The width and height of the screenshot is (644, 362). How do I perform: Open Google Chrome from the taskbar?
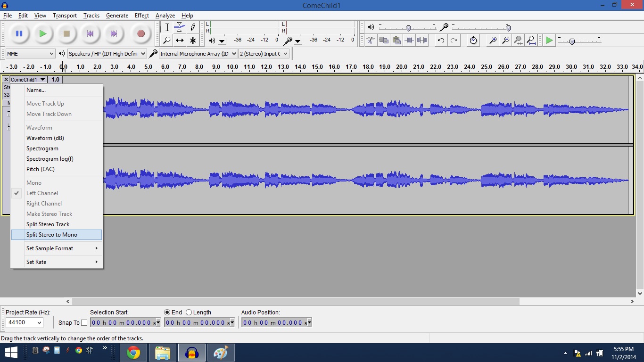[133, 353]
